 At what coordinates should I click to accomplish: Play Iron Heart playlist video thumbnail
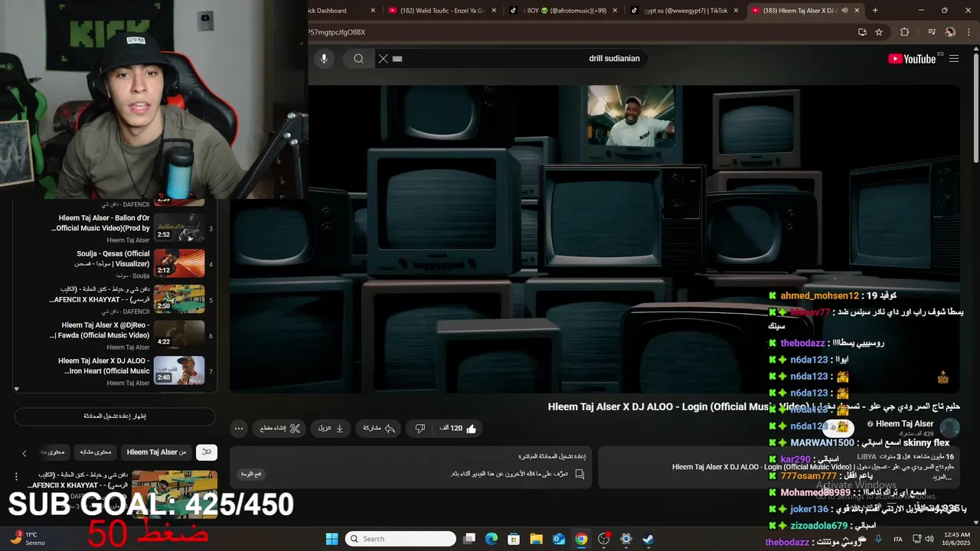(x=179, y=370)
